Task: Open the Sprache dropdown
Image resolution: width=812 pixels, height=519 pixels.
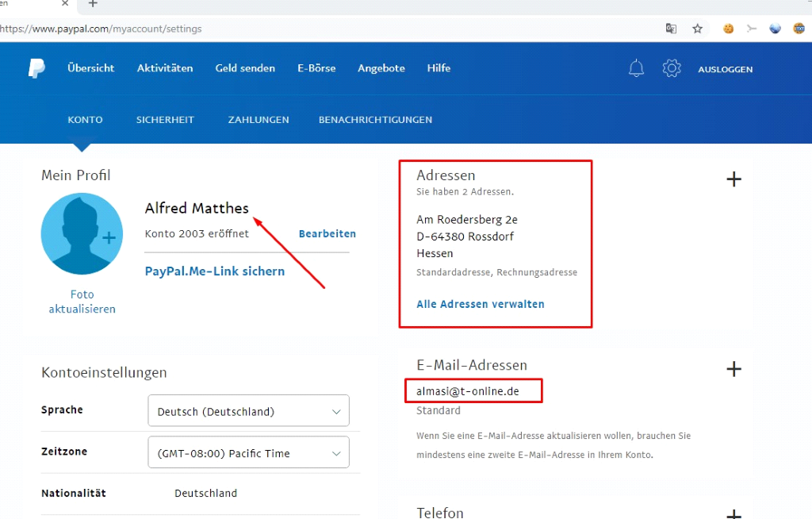Action: tap(248, 411)
